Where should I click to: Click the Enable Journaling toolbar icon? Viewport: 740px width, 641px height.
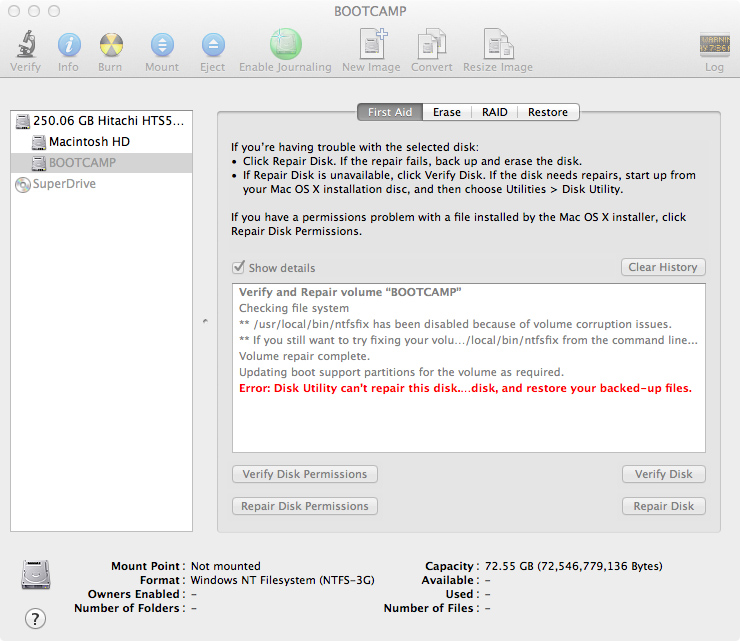(x=285, y=44)
